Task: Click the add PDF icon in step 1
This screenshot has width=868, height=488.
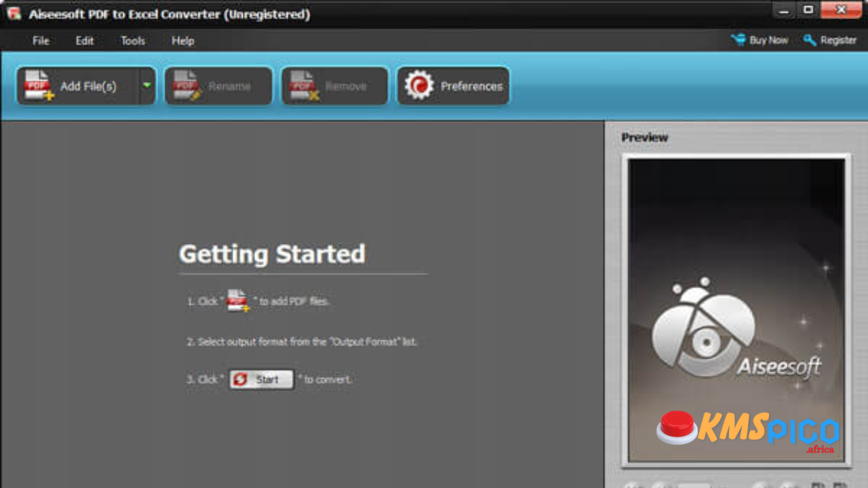Action: [238, 300]
